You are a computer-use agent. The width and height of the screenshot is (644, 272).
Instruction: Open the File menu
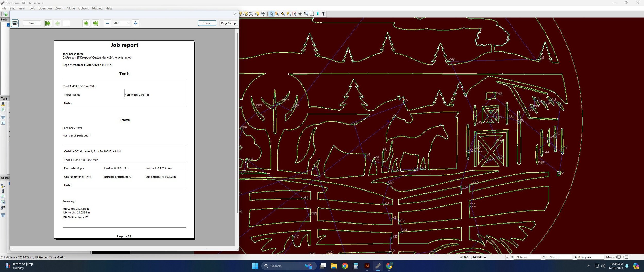pyautogui.click(x=4, y=8)
